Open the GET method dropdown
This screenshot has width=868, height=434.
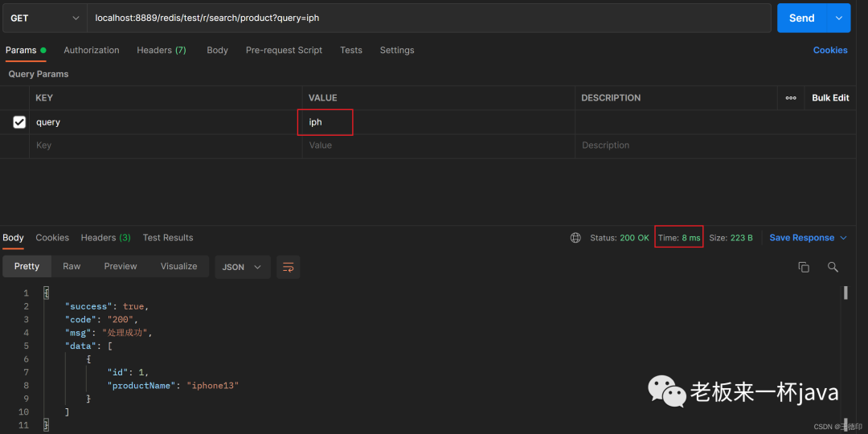(45, 18)
